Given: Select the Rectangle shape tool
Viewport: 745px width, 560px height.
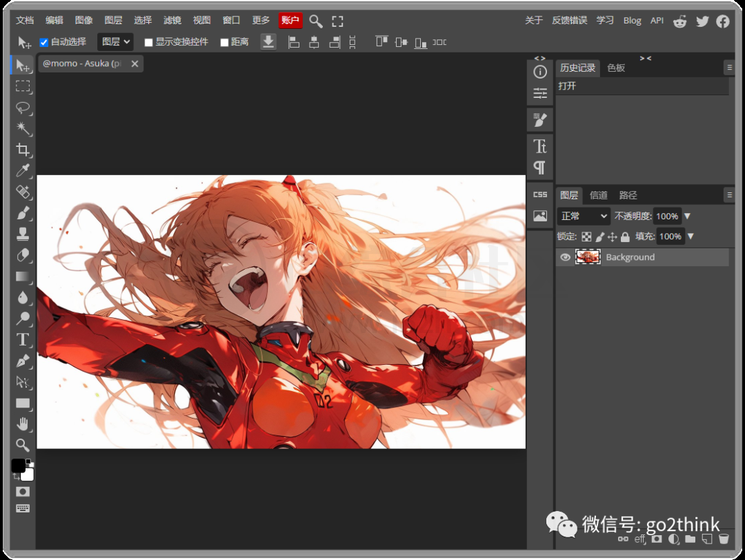Looking at the screenshot, I should pyautogui.click(x=22, y=403).
